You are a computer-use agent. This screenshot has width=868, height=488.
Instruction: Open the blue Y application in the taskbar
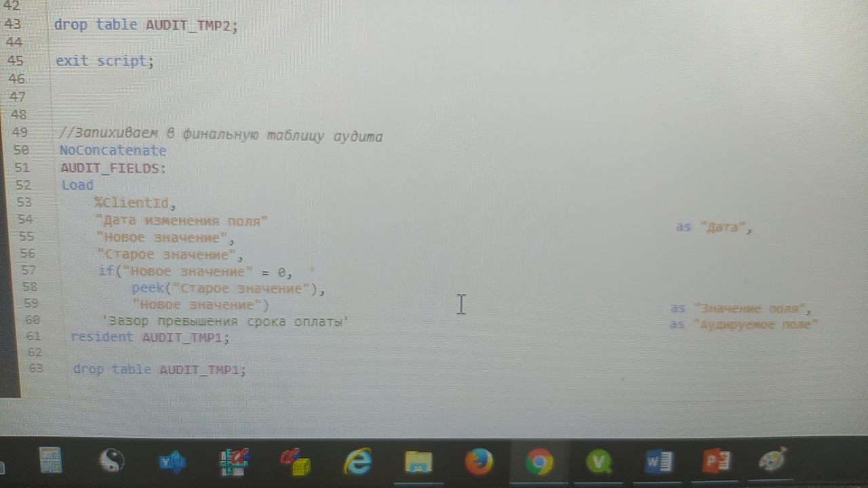[x=172, y=462]
